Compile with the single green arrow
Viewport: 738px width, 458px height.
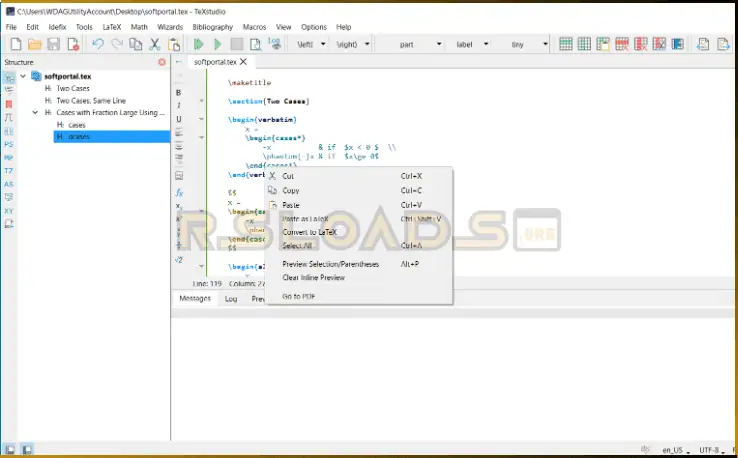coord(217,44)
